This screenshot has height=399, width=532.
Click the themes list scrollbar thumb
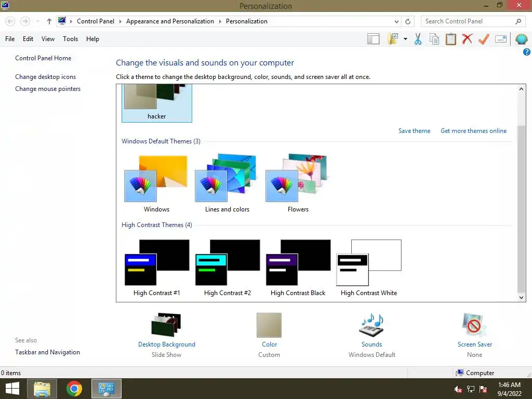coord(521,209)
